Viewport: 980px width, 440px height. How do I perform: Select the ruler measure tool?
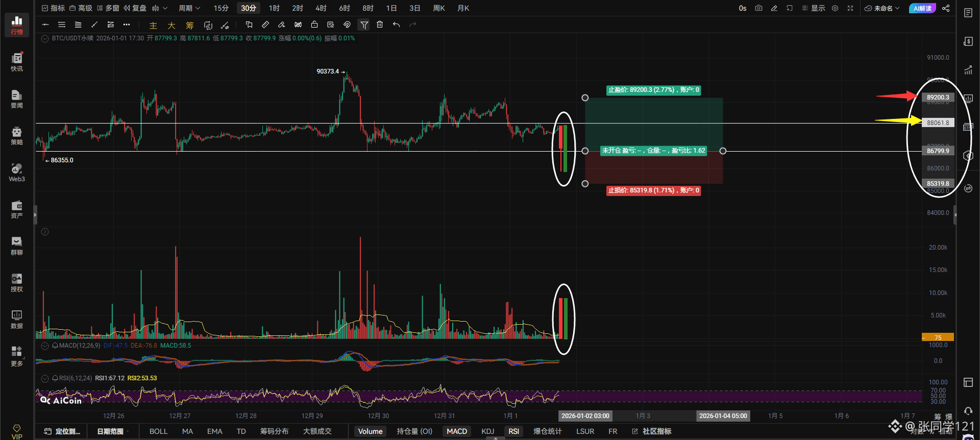(265, 25)
